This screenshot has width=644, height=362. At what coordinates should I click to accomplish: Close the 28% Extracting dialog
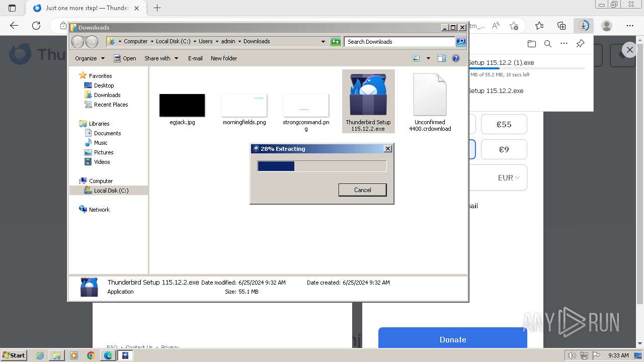387,149
